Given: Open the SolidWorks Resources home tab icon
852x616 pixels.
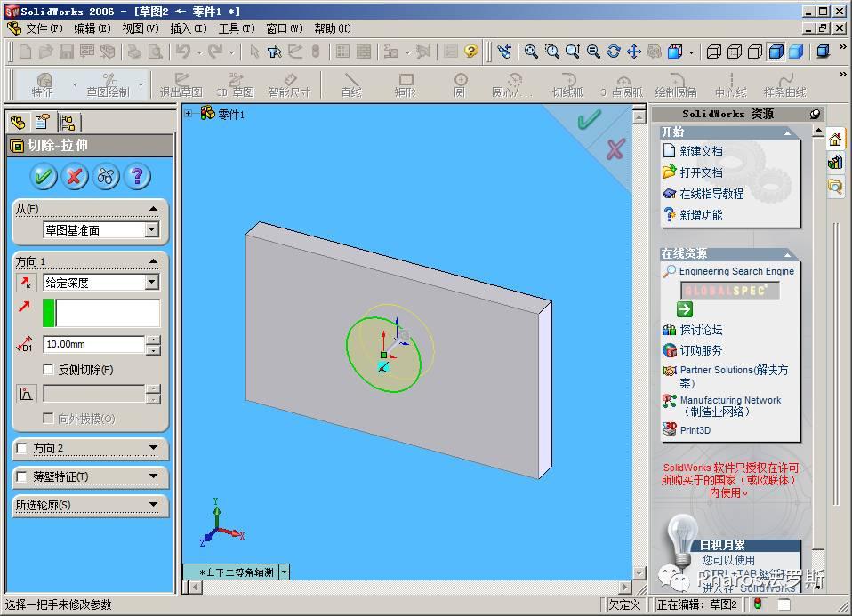Looking at the screenshot, I should click(835, 139).
